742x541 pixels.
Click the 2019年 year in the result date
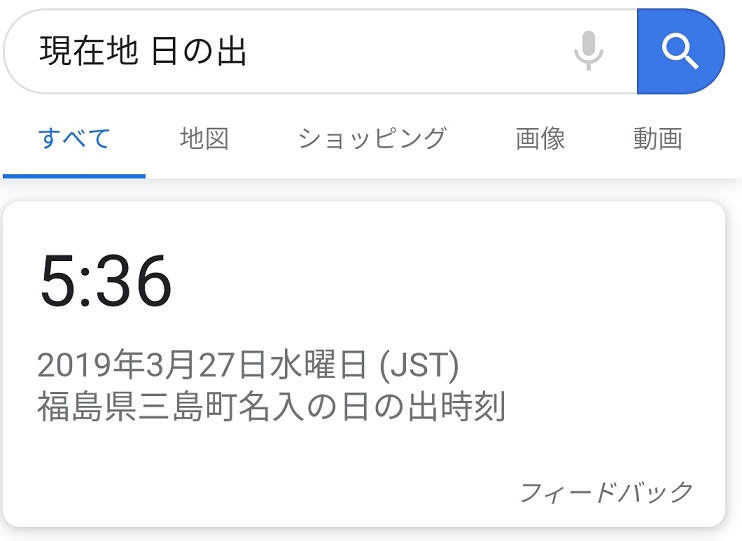coord(91,364)
